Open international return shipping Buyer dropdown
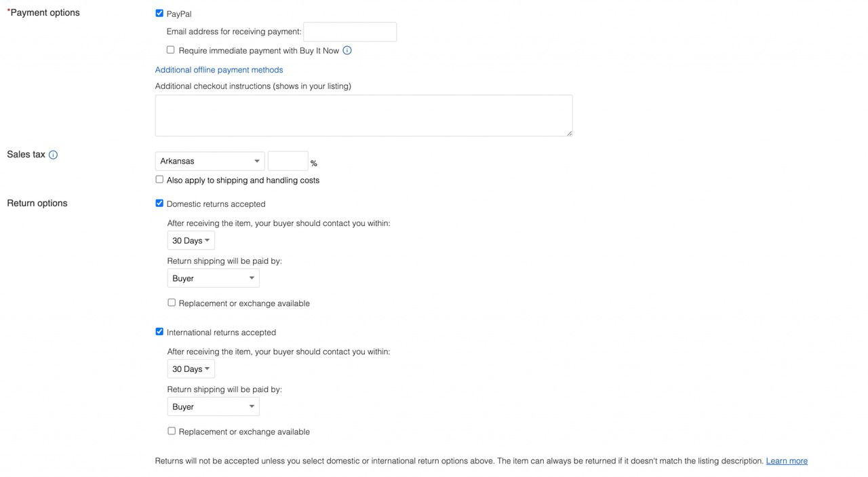The image size is (868, 477). [x=213, y=406]
